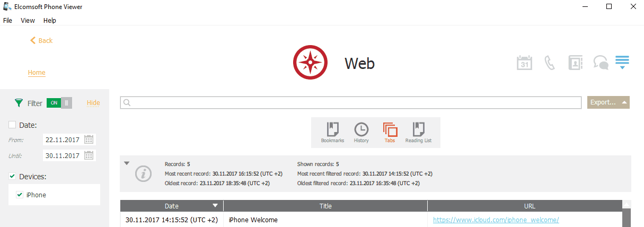Collapse the records info panel triangle
644x227 pixels.
(x=127, y=163)
